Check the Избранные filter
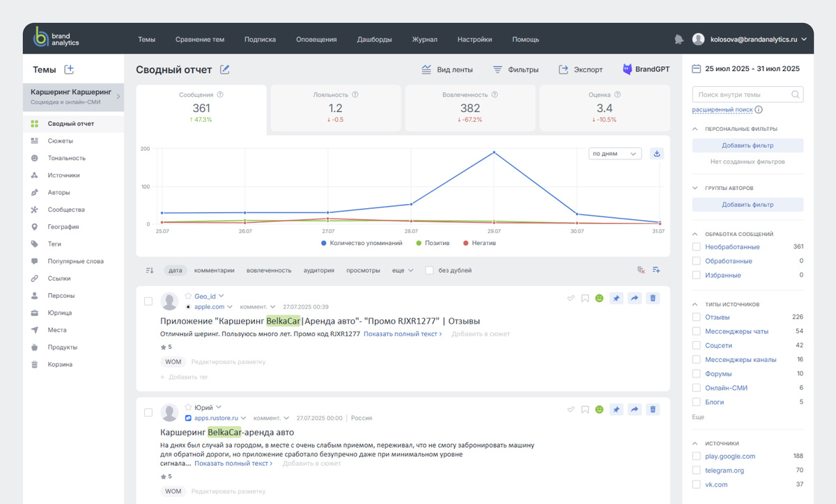The height and width of the screenshot is (504, 836). tap(697, 275)
